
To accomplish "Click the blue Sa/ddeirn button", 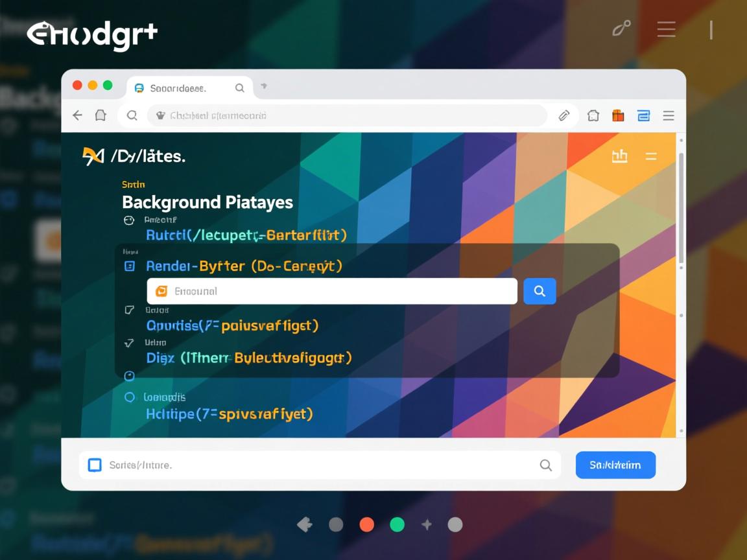I will tap(615, 465).
